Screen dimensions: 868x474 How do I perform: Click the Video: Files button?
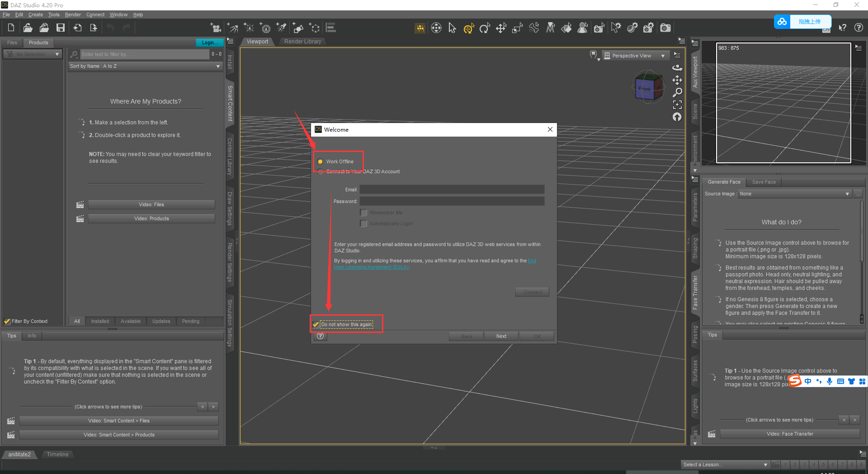click(x=151, y=204)
